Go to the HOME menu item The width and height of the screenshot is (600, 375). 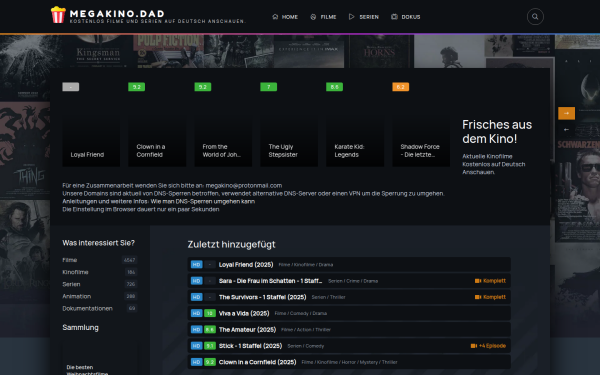[285, 17]
